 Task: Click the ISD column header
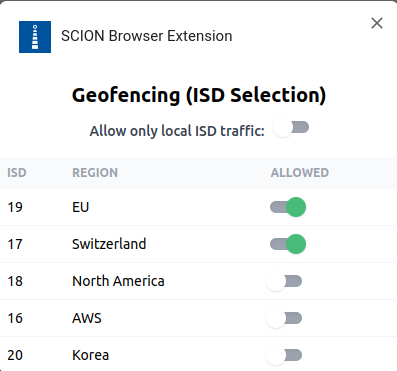click(x=17, y=173)
